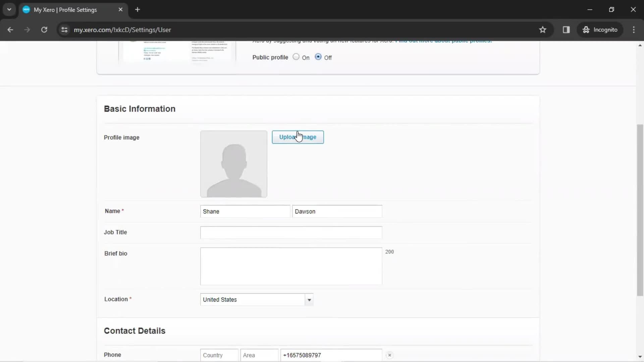Select Public profile Off radio
Screen dimensions: 644x362
tap(318, 57)
